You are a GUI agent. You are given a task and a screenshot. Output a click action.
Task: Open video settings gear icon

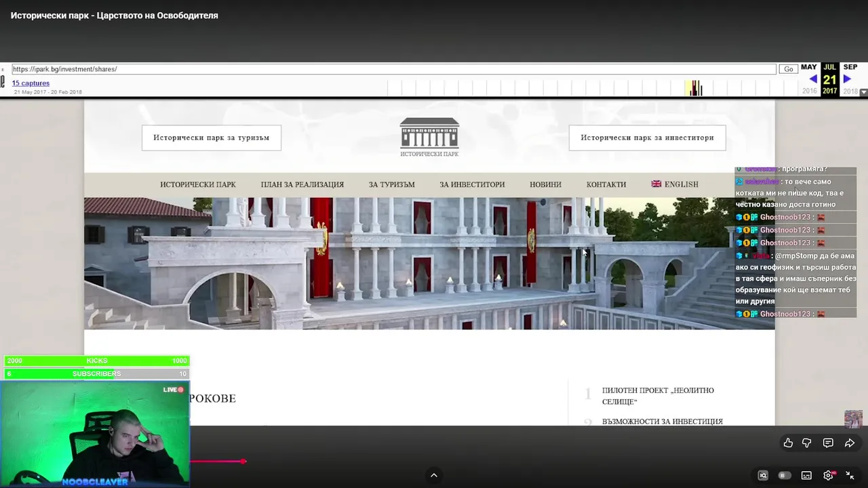(x=828, y=475)
